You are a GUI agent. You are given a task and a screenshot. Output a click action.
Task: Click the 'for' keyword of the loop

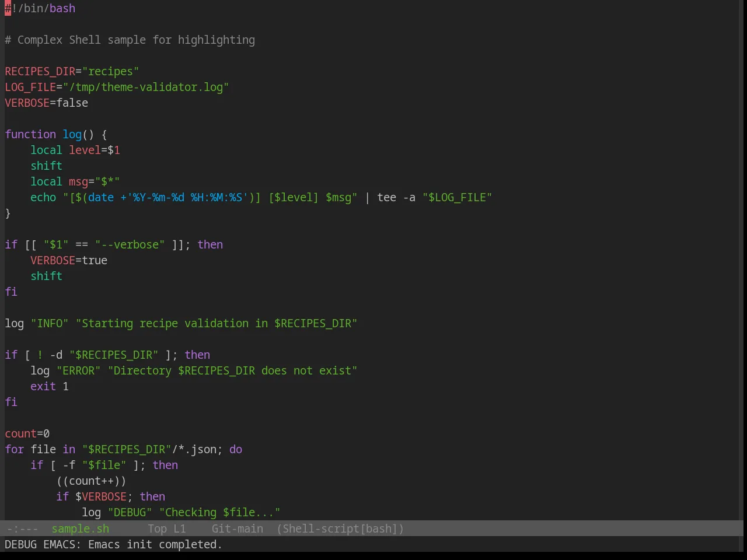click(x=15, y=449)
